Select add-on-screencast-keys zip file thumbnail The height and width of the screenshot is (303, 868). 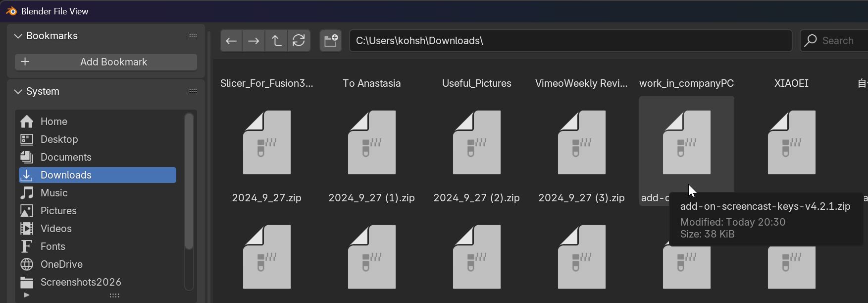point(687,142)
